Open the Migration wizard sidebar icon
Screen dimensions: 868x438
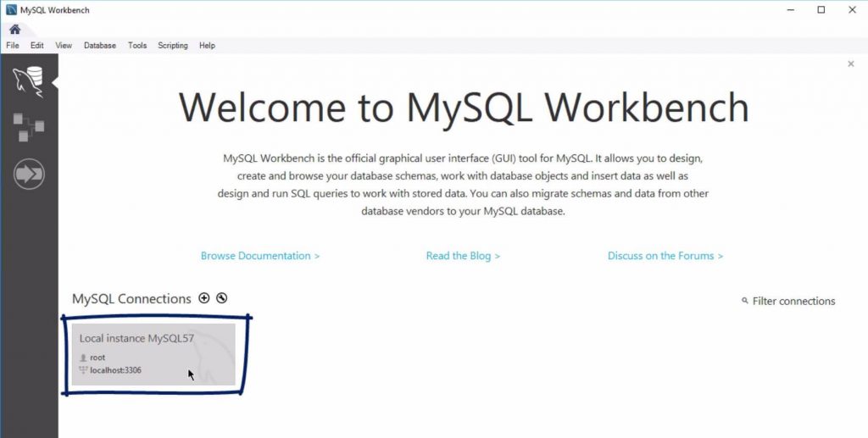[29, 175]
